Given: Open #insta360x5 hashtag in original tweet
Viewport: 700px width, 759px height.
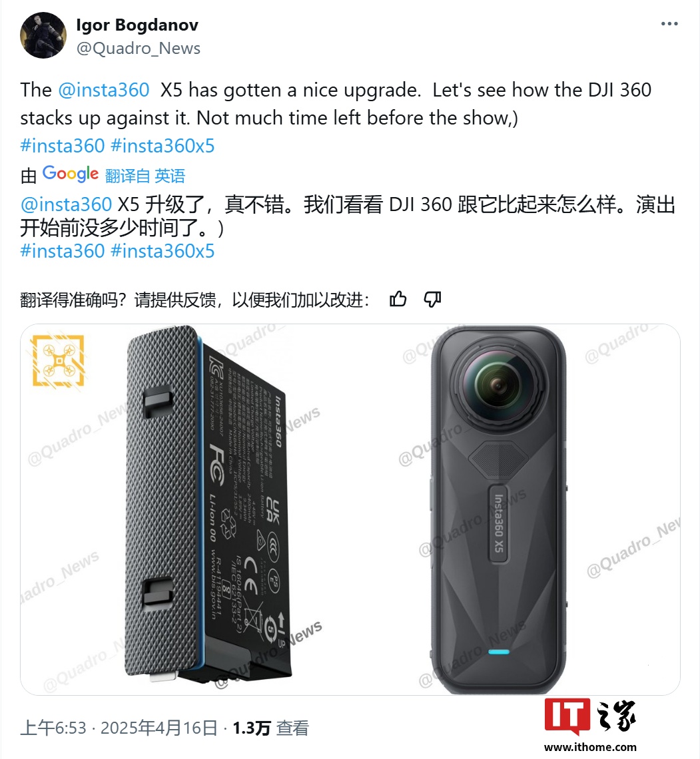Looking at the screenshot, I should pyautogui.click(x=163, y=146).
